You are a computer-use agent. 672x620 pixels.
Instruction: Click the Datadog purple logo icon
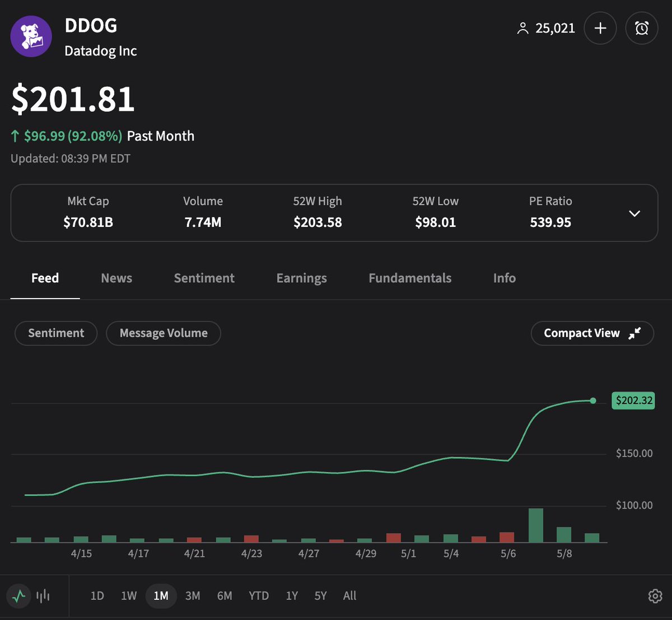point(31,36)
